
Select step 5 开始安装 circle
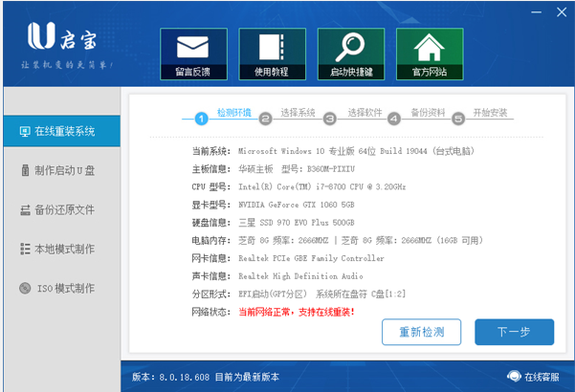458,119
